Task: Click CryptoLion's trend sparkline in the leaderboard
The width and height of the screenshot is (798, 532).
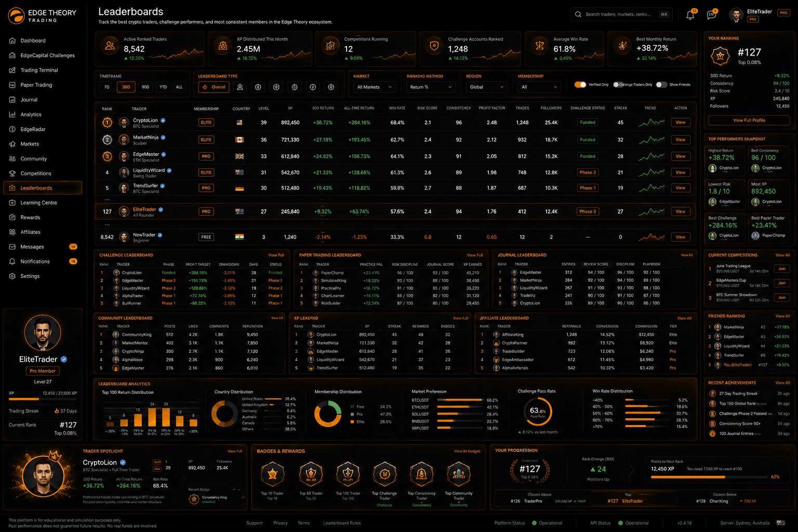Action: (x=651, y=123)
